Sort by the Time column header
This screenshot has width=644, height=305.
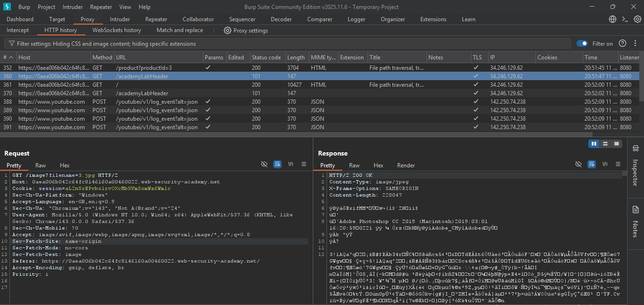(x=600, y=57)
